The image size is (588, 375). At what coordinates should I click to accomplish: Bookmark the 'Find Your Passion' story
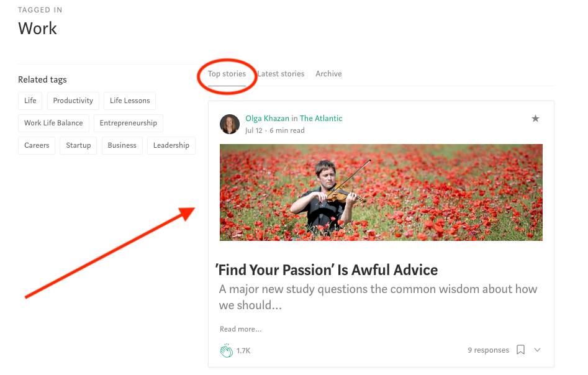(520, 350)
